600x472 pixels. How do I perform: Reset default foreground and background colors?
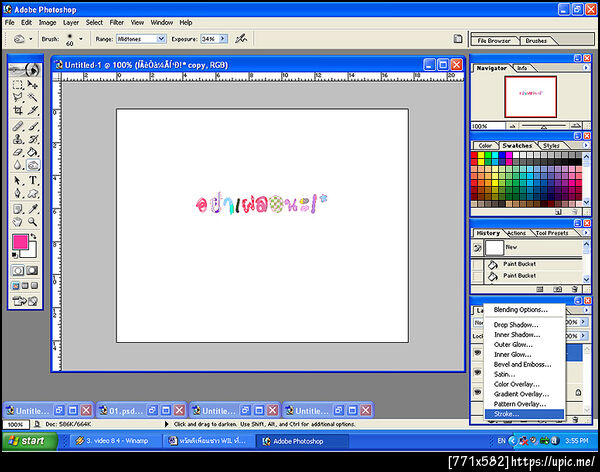point(15,255)
